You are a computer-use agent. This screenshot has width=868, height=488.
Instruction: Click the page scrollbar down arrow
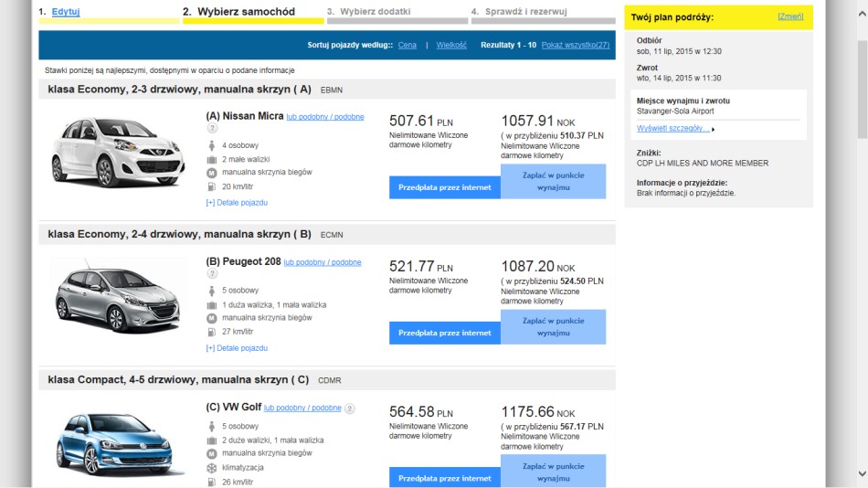(x=862, y=473)
